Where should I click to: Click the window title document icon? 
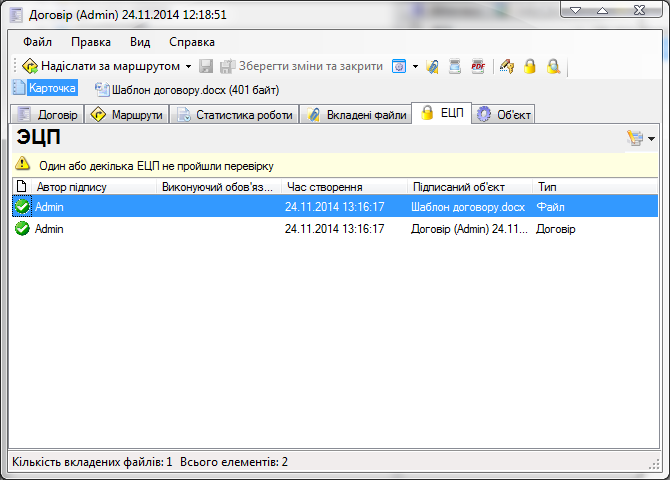click(x=16, y=15)
